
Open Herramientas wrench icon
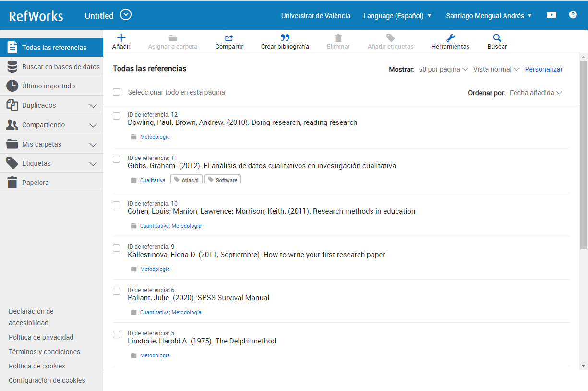[450, 38]
